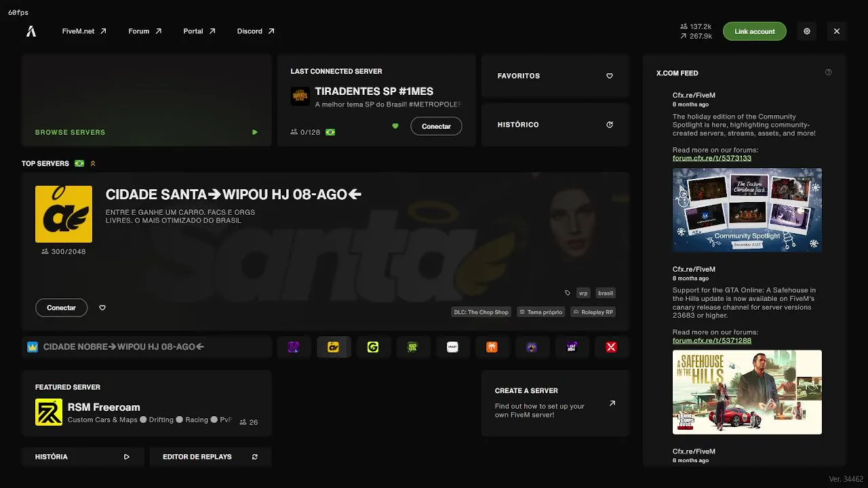Favorite Cidade Santa with the heart icon
868x488 pixels.
click(x=102, y=308)
